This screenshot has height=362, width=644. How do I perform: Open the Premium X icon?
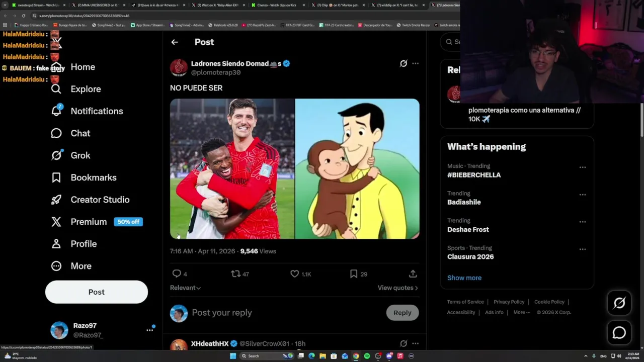(x=56, y=222)
